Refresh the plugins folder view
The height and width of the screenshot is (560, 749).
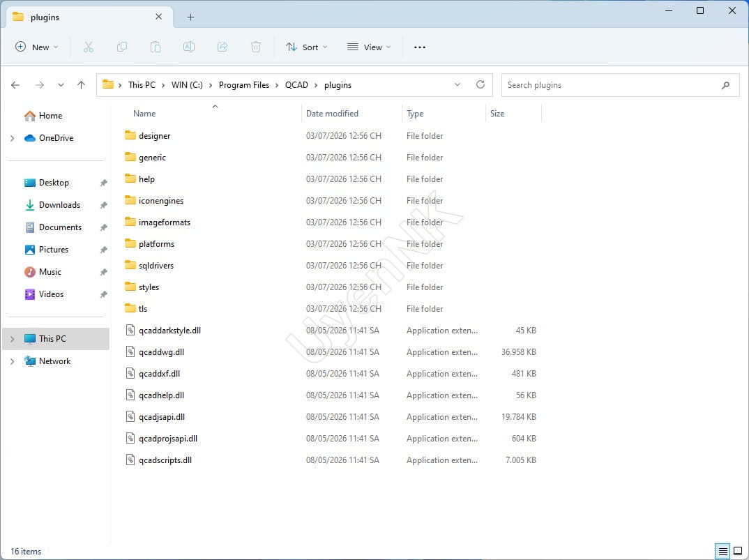coord(480,84)
